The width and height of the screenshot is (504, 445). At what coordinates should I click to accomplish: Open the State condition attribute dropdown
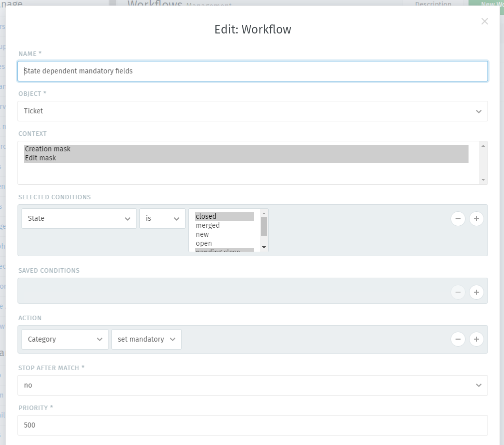point(79,218)
